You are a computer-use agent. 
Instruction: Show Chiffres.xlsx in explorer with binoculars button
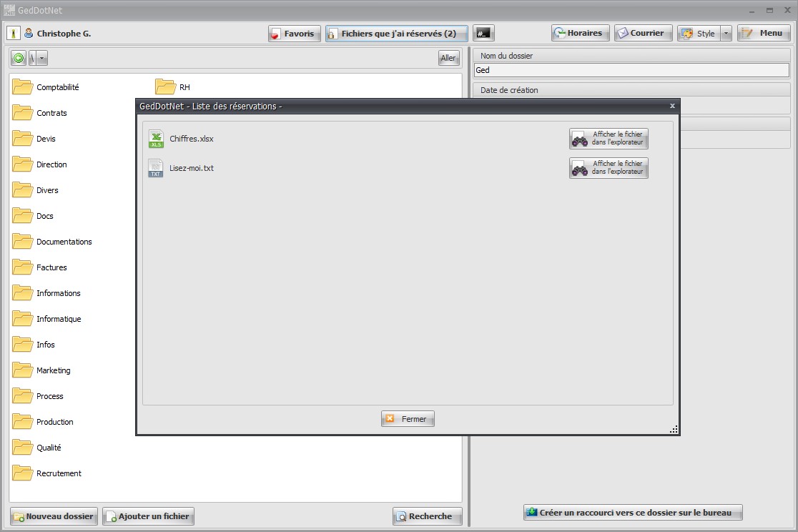coord(609,139)
